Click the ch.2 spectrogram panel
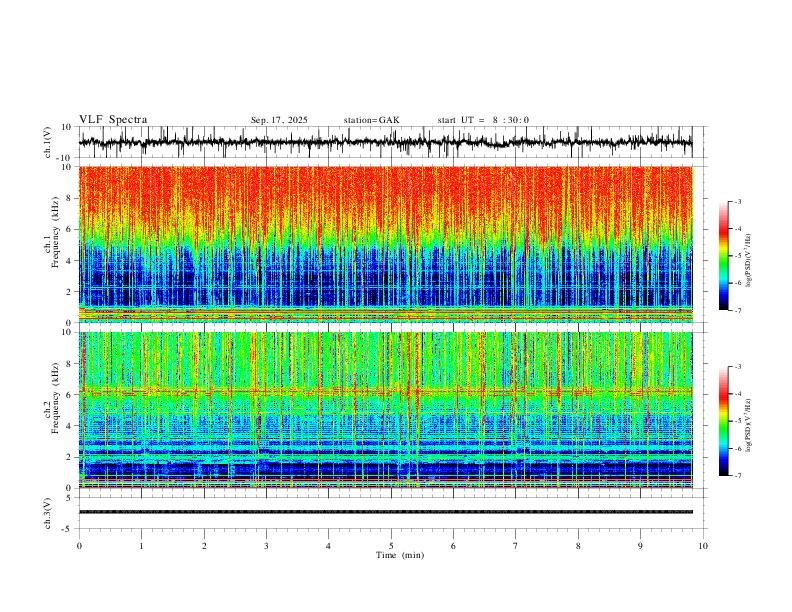This screenshot has width=792, height=612. click(385, 410)
